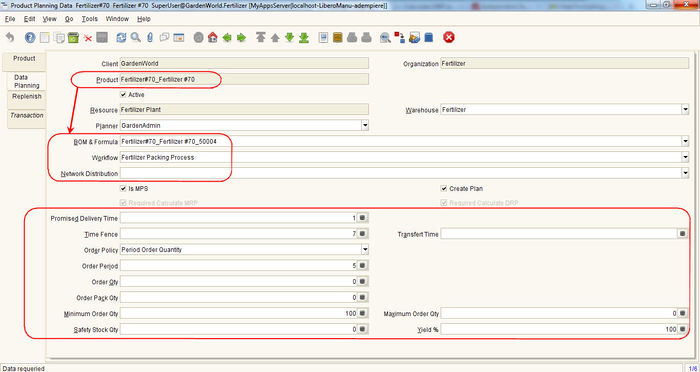
Task: Click the red Exit window icon
Action: [x=449, y=38]
